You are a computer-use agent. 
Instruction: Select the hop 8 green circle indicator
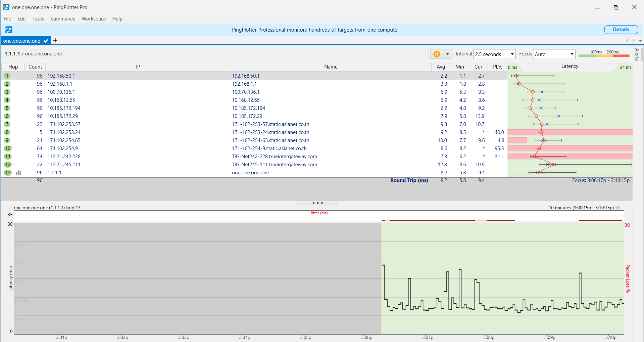[x=7, y=132]
